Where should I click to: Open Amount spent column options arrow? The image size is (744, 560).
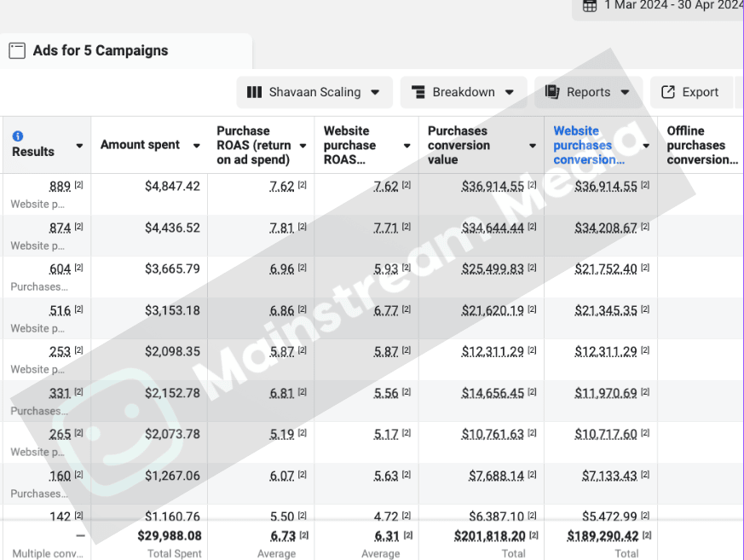(195, 146)
